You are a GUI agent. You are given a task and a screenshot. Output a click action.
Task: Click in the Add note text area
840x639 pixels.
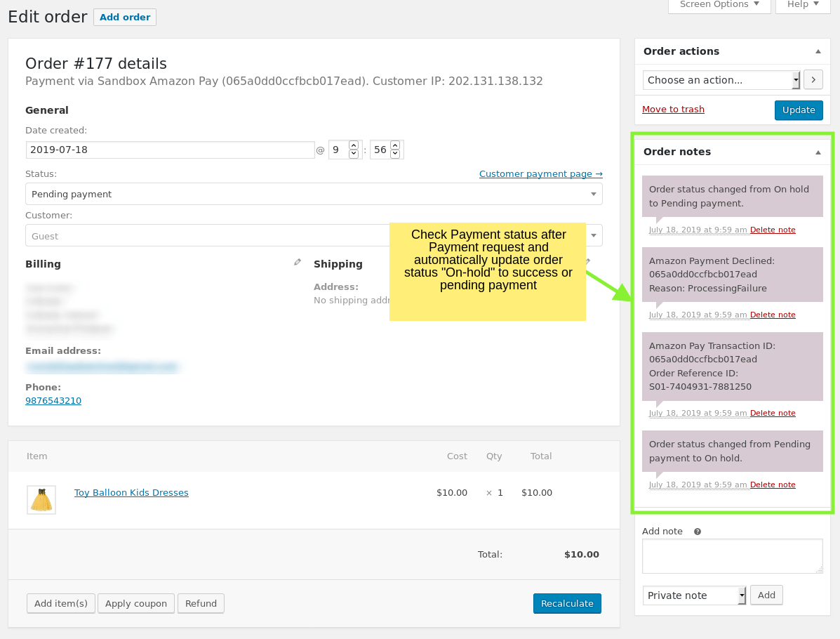[732, 556]
